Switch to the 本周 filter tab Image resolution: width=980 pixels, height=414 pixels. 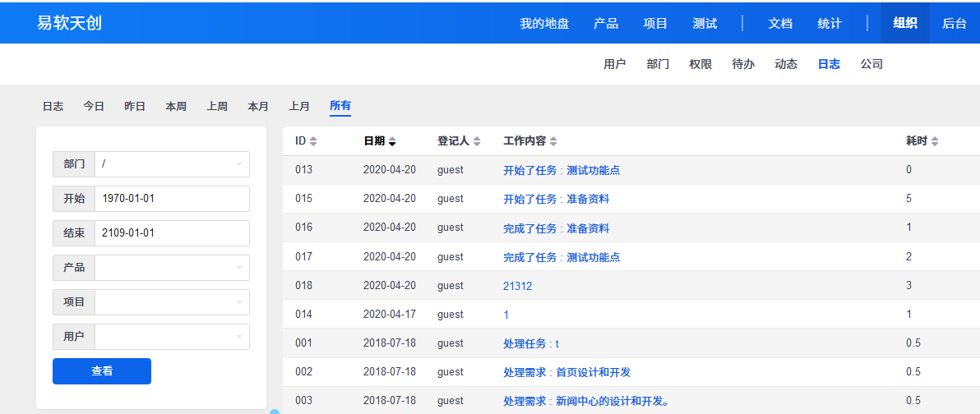(176, 106)
